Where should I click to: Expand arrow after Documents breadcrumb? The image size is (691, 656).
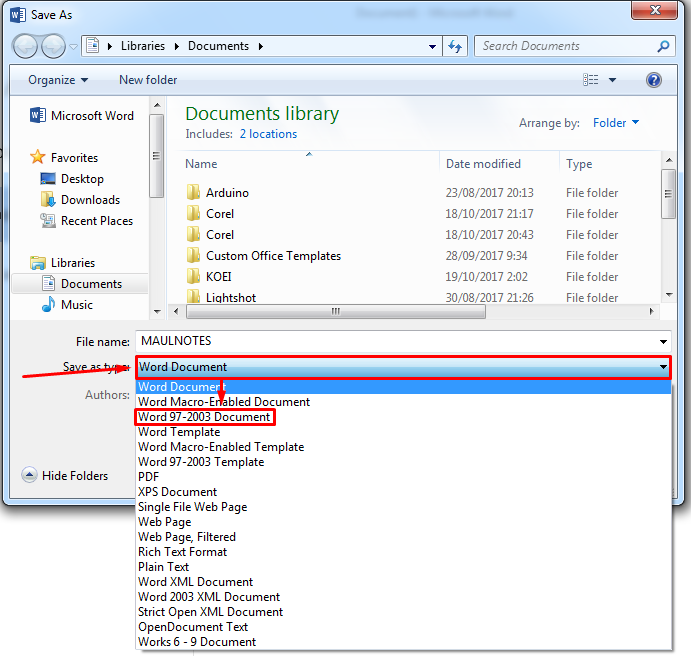[261, 46]
